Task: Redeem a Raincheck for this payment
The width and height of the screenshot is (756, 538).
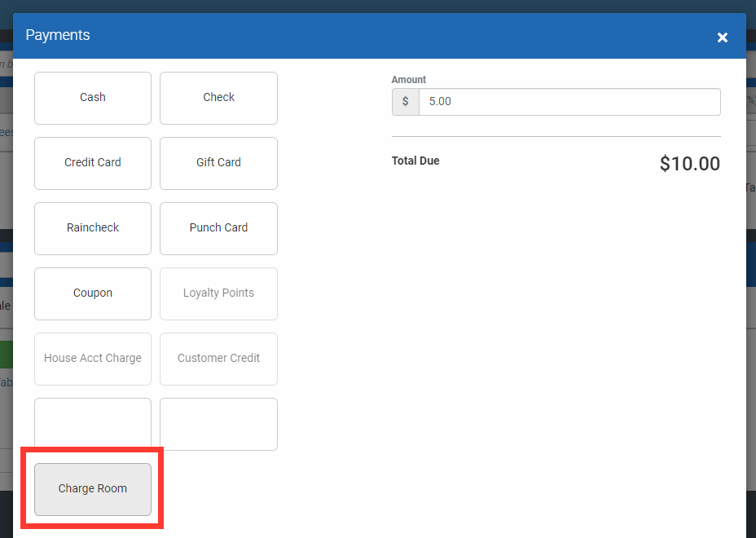Action: point(92,228)
